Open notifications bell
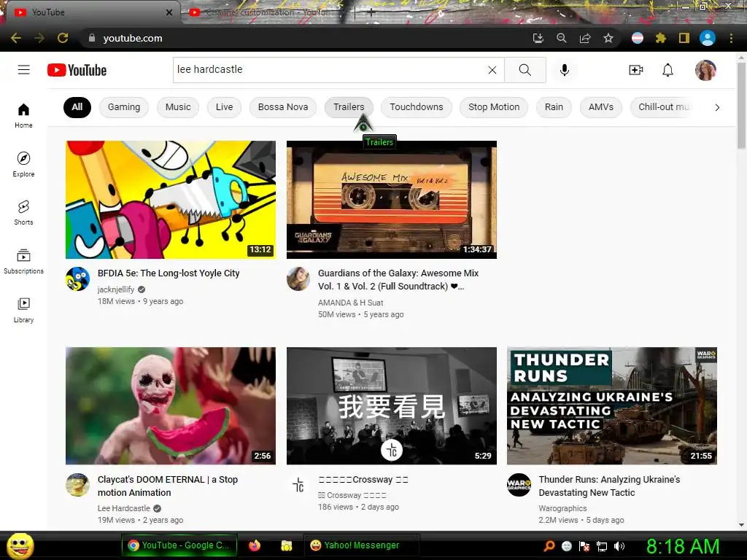This screenshot has height=560, width=747. tap(668, 70)
